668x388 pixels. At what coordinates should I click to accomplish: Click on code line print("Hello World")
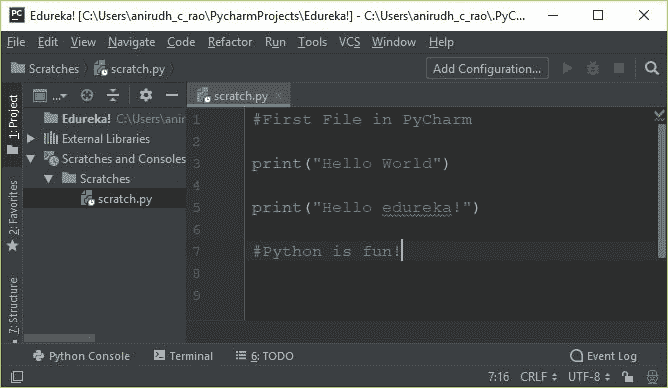[x=350, y=164]
